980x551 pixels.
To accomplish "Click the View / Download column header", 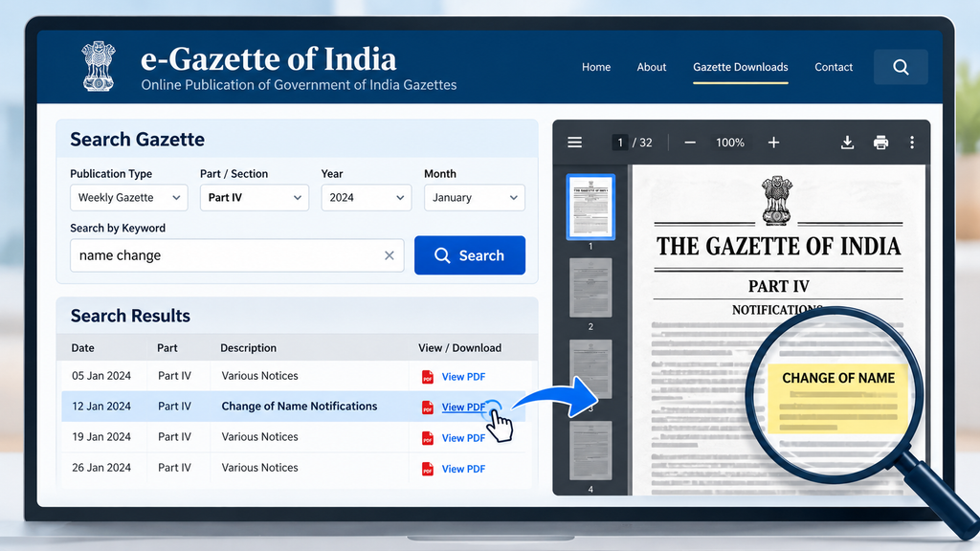I will coord(460,348).
